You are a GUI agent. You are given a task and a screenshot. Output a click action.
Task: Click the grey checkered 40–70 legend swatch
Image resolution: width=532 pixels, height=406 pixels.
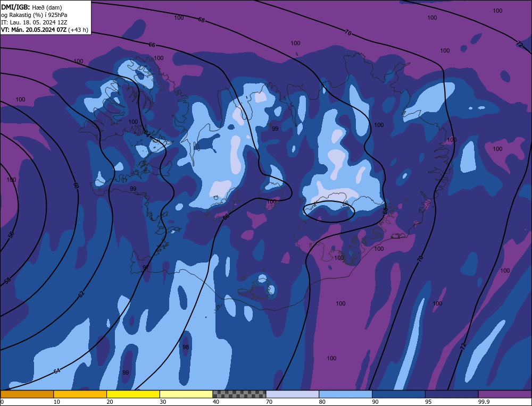(x=239, y=394)
